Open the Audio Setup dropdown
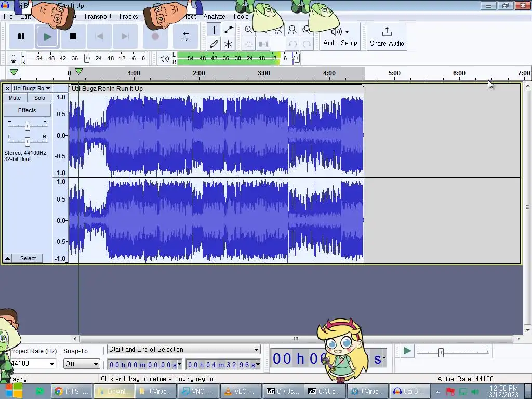The height and width of the screenshot is (399, 532). [x=340, y=37]
